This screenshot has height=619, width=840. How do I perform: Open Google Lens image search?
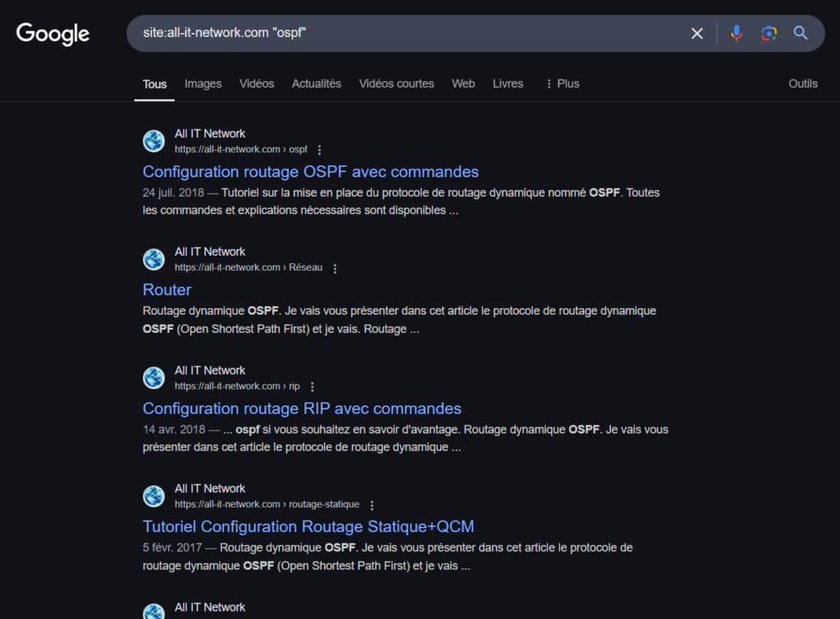tap(769, 33)
